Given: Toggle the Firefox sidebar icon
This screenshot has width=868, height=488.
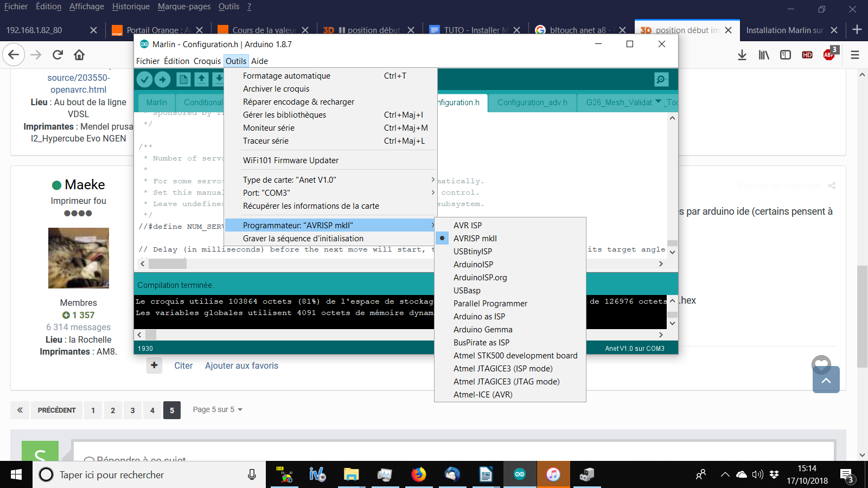Looking at the screenshot, I should click(786, 55).
